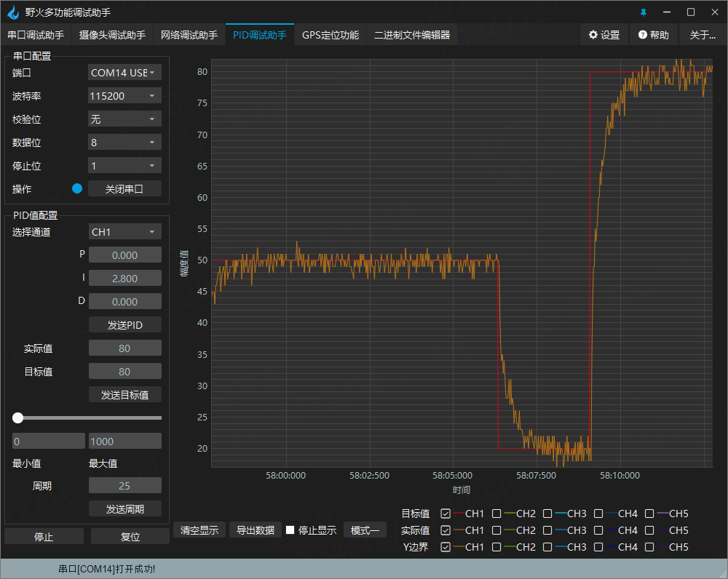Image resolution: width=728 pixels, height=579 pixels.
Task: Click the target value slider handle
Action: pos(17,418)
